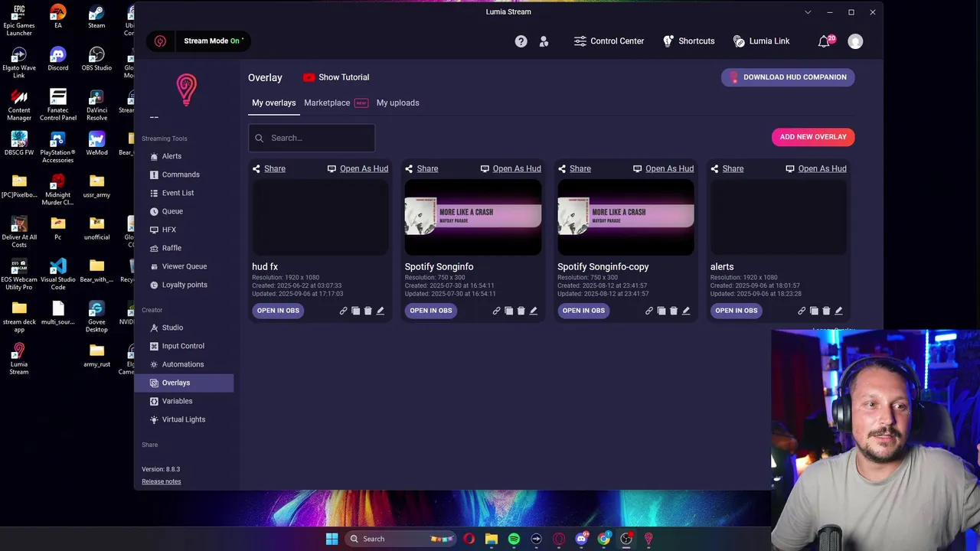
Task: Open window options chevron in title bar
Action: [x=808, y=12]
